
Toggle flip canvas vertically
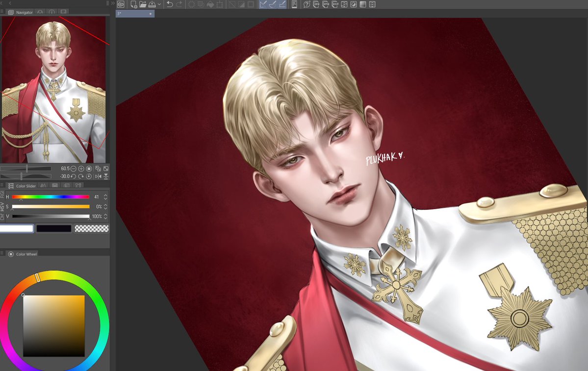pyautogui.click(x=106, y=176)
